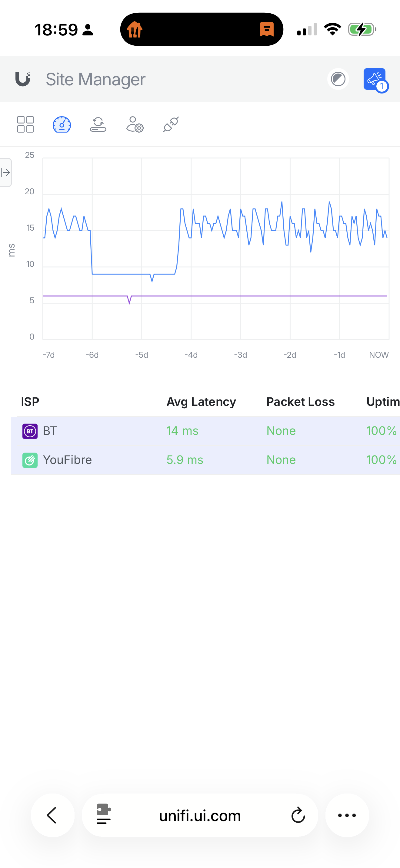Image resolution: width=400 pixels, height=868 pixels.
Task: Open the admin user settings icon
Action: 135,125
